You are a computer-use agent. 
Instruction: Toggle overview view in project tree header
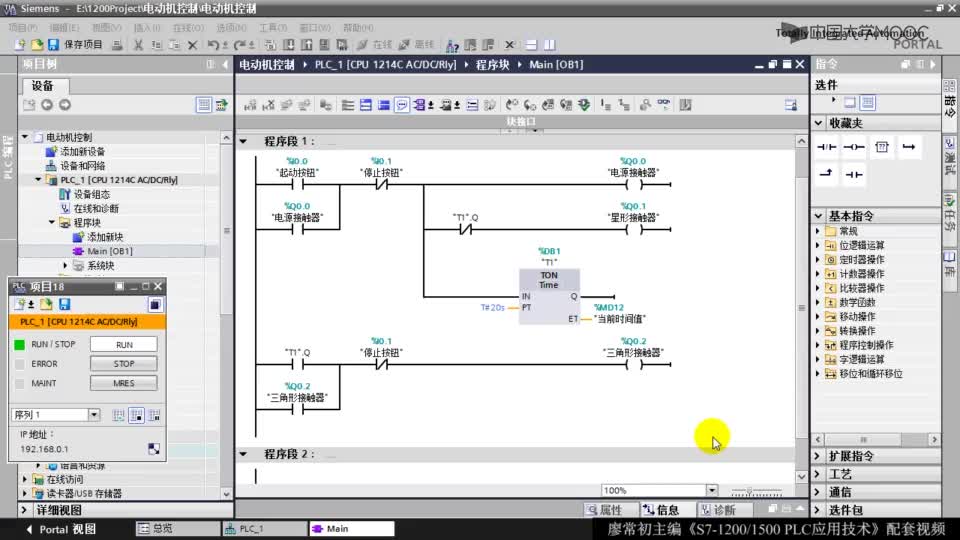pyautogui.click(x=204, y=105)
